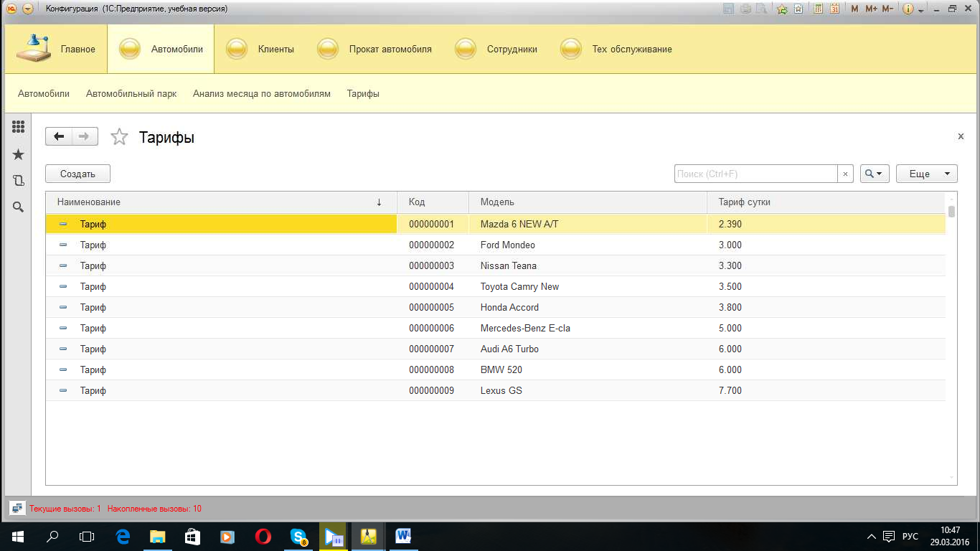980x551 pixels.
Task: Click the M+ memory add button
Action: pos(871,9)
